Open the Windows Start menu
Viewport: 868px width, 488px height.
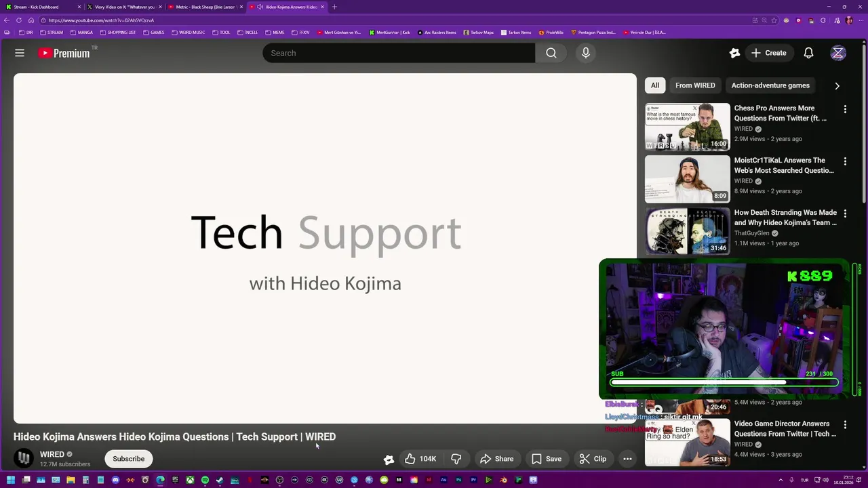pyautogui.click(x=11, y=480)
